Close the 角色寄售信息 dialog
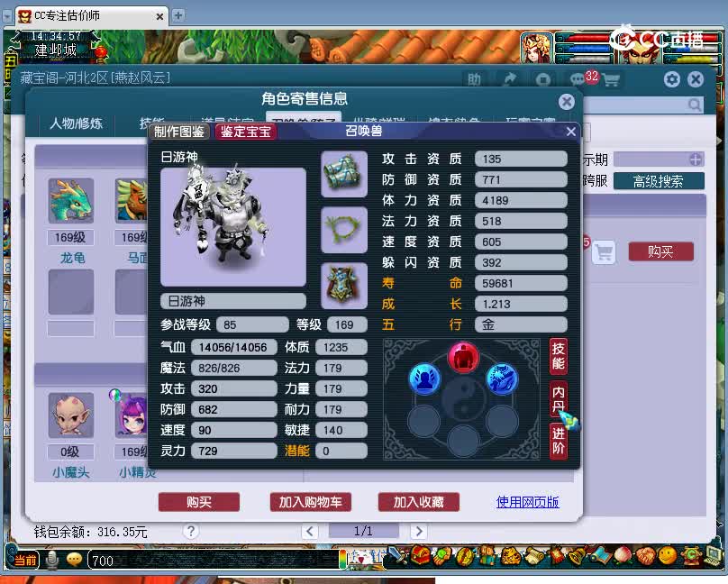The height and width of the screenshot is (584, 728). pos(567,102)
